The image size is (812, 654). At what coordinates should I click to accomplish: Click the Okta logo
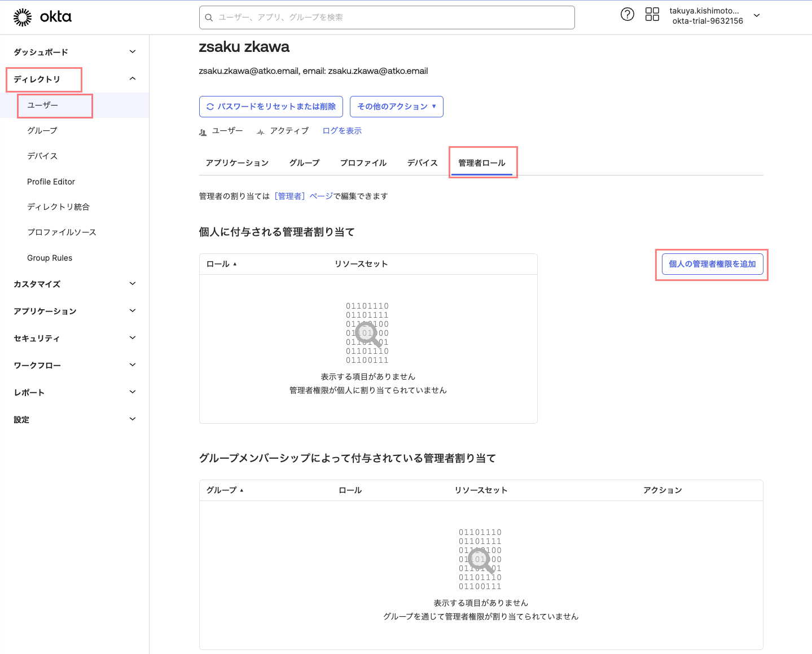coord(42,17)
